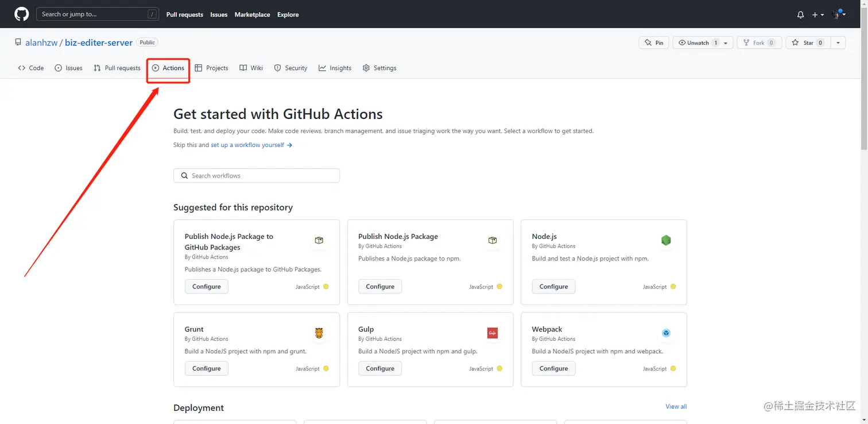
Task: Click the blue Webpack cube icon
Action: coord(666,333)
